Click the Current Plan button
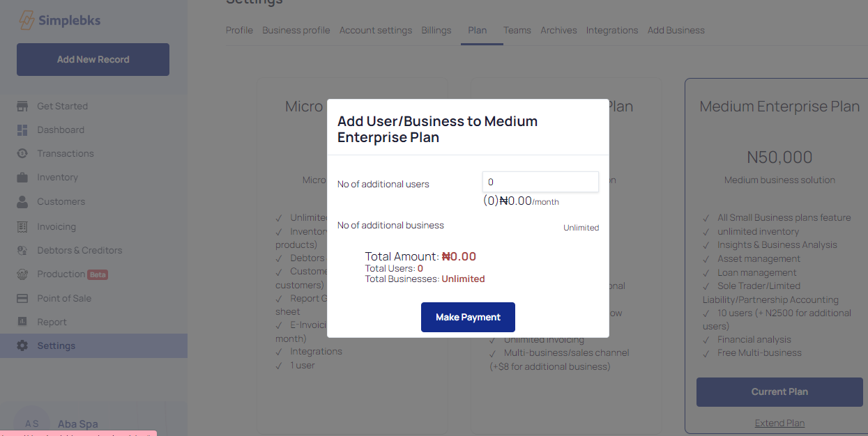Screen dimensions: 868x436 (779, 392)
